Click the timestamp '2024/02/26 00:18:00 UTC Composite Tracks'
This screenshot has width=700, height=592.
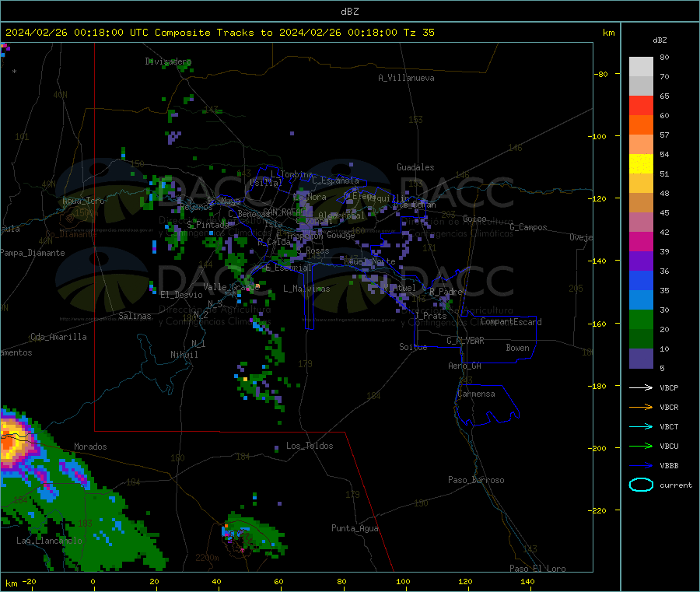[129, 33]
